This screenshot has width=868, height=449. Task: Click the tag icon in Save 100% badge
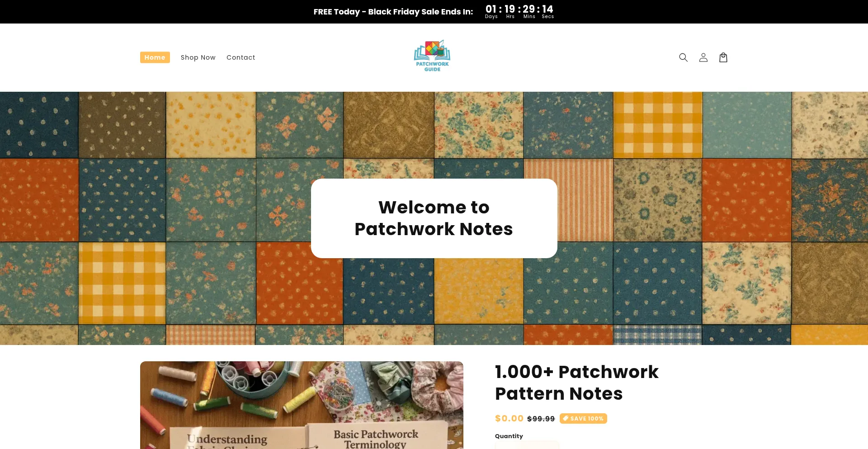pyautogui.click(x=566, y=418)
